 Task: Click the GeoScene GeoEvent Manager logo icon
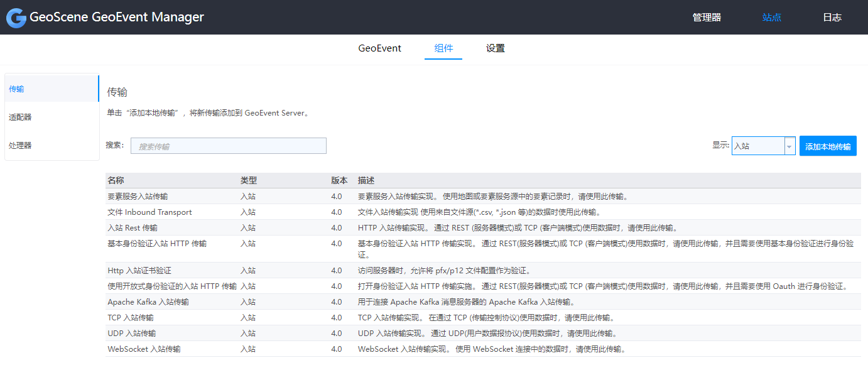coord(16,17)
